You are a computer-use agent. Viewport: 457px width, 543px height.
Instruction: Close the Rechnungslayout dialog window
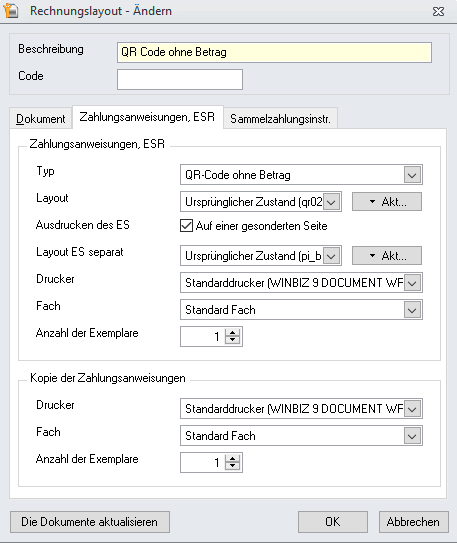(x=438, y=12)
